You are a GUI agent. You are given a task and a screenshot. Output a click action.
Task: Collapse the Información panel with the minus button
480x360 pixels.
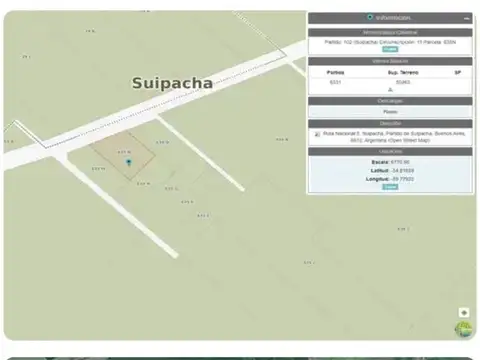466,19
